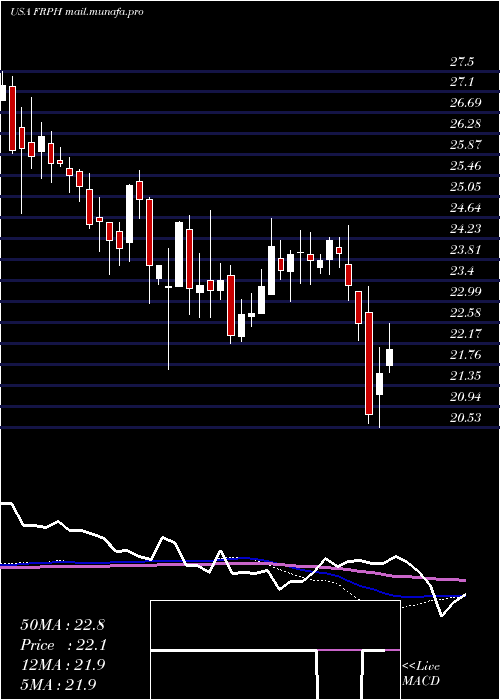Click the '<<Live MACD' label
The width and height of the screenshot is (500, 700).
pos(421,673)
